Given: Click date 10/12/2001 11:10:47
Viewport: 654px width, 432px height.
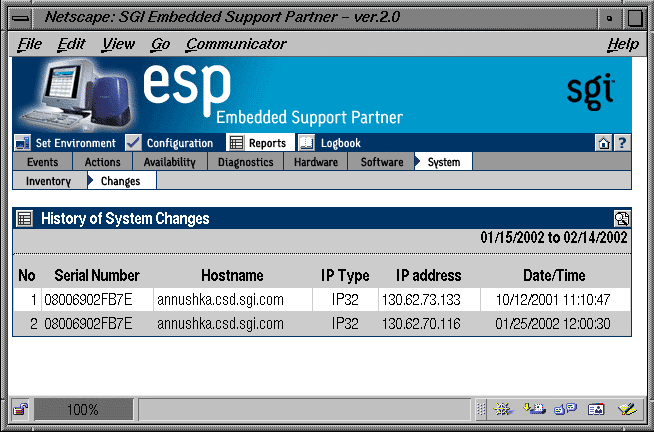Looking at the screenshot, I should (x=553, y=299).
